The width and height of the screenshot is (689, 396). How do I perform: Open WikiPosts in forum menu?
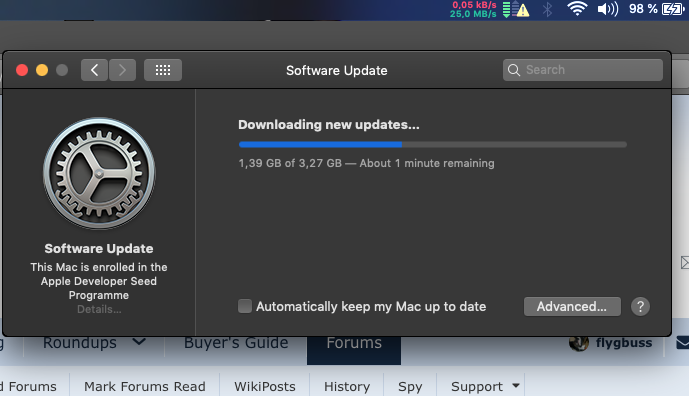265,386
